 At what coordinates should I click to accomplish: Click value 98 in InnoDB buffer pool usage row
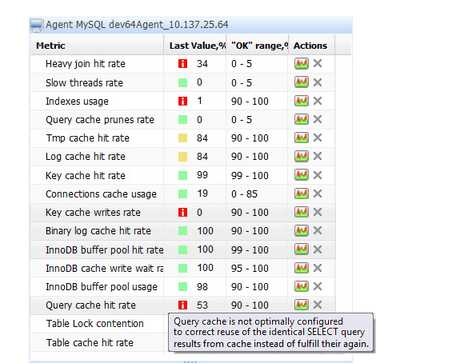point(202,286)
